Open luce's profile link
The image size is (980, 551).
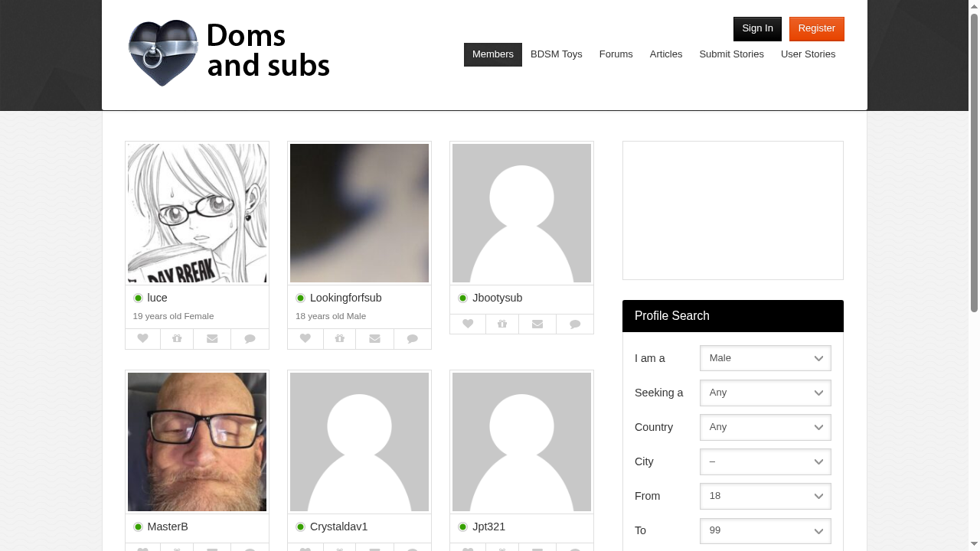click(x=158, y=298)
